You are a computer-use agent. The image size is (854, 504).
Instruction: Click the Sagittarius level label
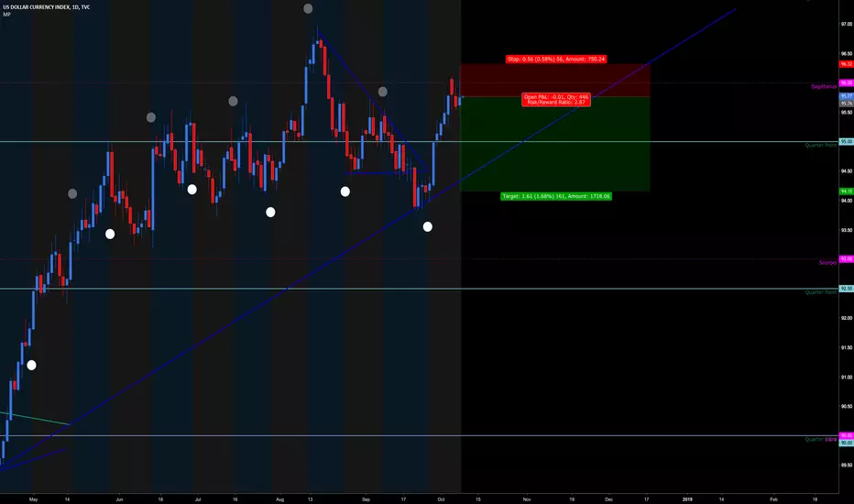tap(824, 87)
